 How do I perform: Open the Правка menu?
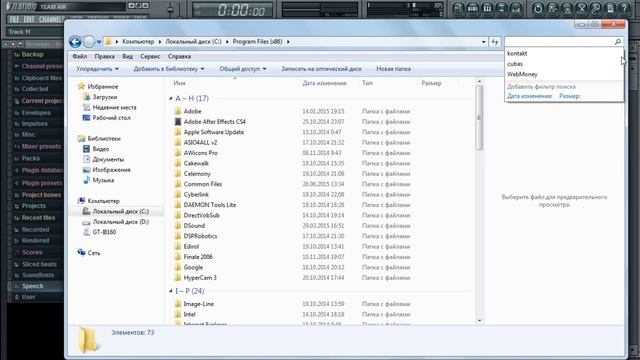(x=104, y=56)
